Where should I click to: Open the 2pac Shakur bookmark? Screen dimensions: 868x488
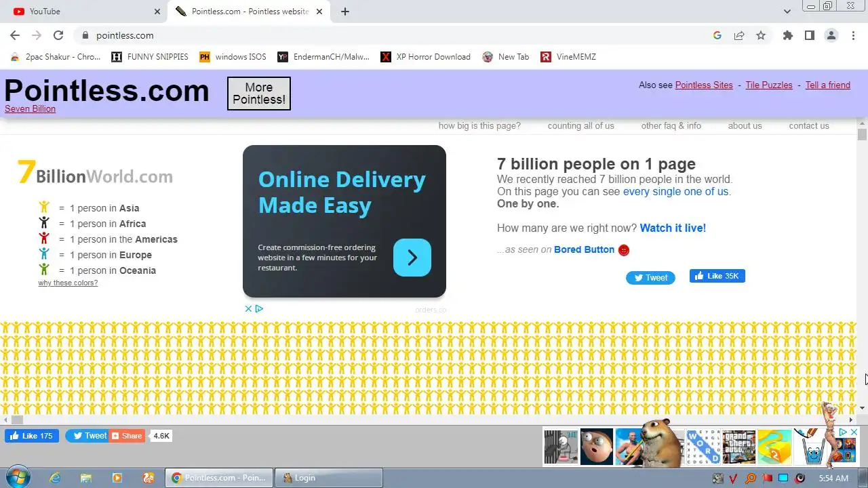pyautogui.click(x=56, y=57)
